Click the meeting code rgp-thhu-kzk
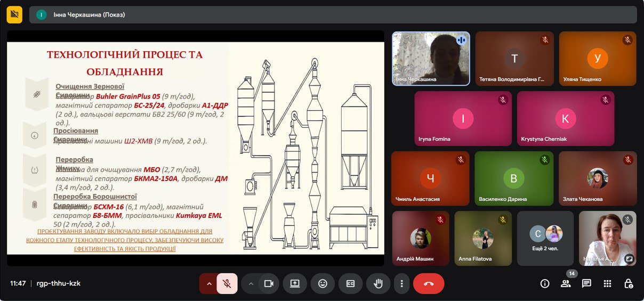 click(59, 283)
